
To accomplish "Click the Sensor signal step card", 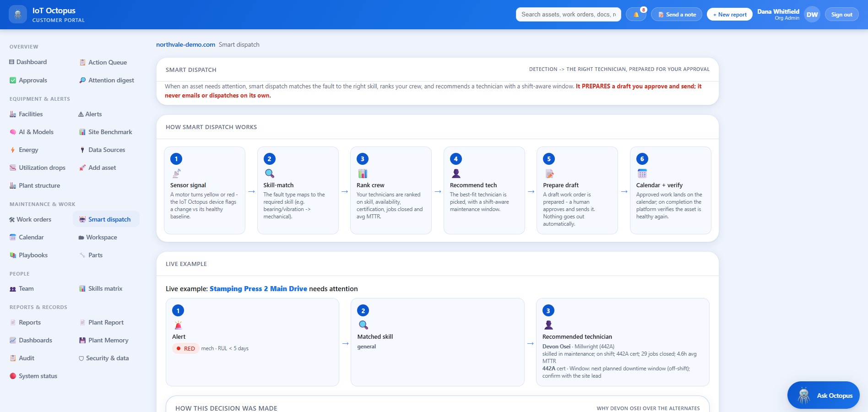I will pos(205,190).
